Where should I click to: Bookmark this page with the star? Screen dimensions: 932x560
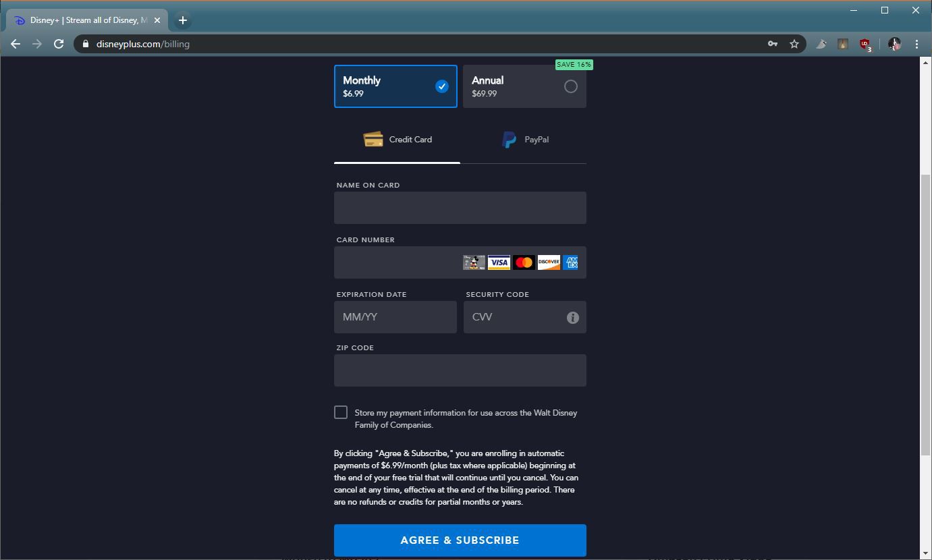[794, 44]
